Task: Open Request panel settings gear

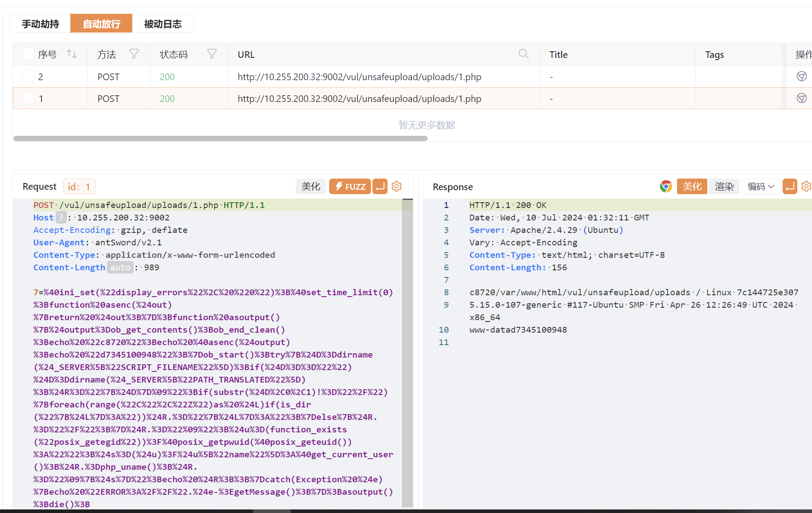Action: coord(396,187)
